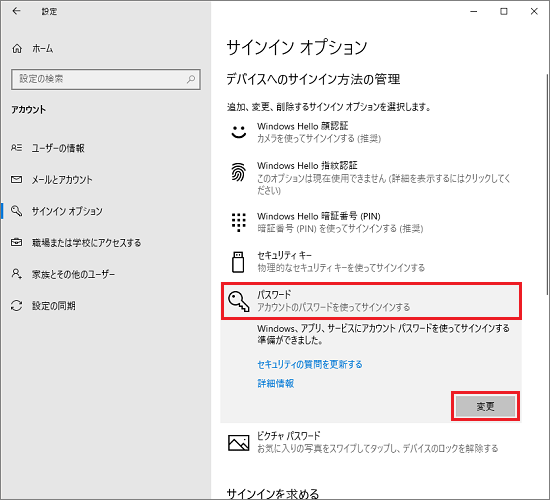Image resolution: width=550 pixels, height=500 pixels.
Task: Open 職場または学校にアクセスする
Action: click(86, 242)
